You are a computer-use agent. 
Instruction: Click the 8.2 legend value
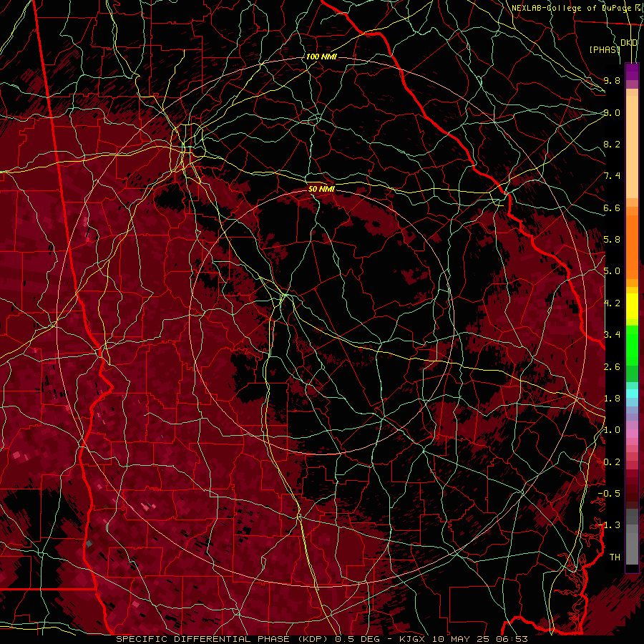coord(612,144)
